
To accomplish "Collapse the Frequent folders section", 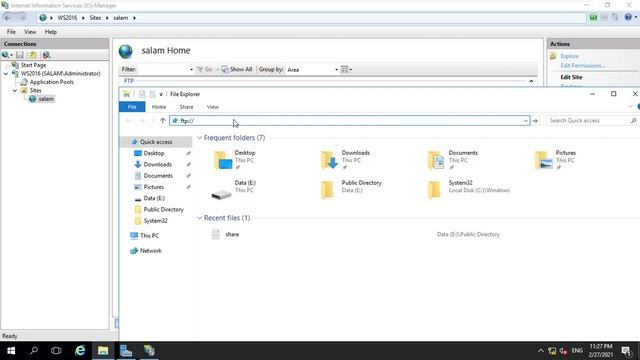I will (x=200, y=138).
